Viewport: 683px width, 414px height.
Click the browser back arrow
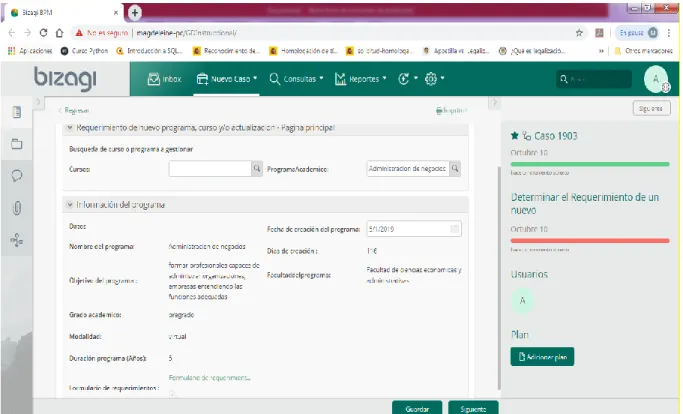click(12, 33)
